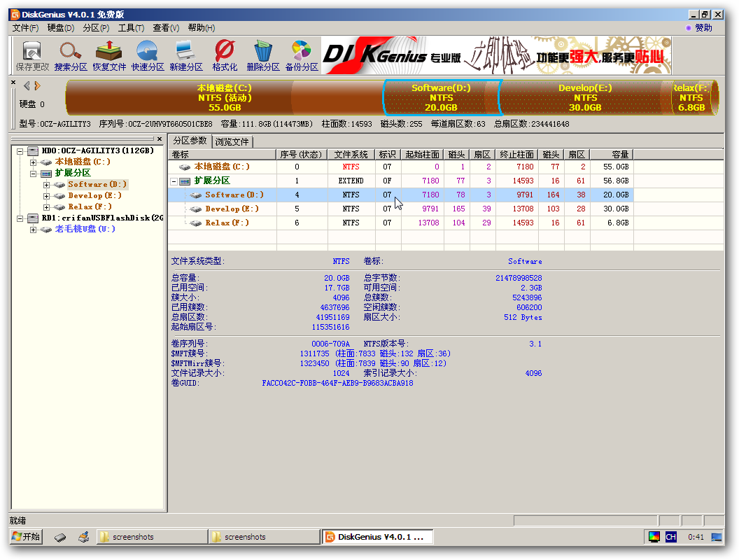Click the drive icon beside Software(D:) in tree
739x560 pixels.
(x=59, y=184)
